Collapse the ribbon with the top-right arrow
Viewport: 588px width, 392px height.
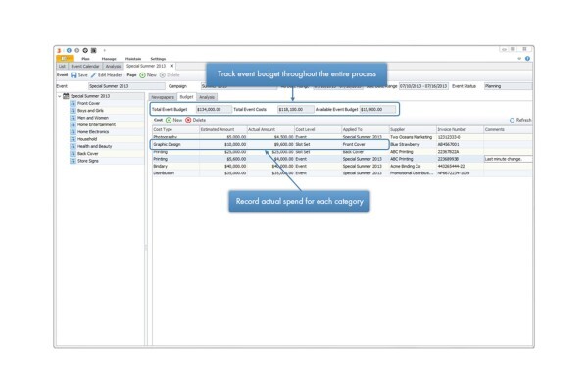519,59
